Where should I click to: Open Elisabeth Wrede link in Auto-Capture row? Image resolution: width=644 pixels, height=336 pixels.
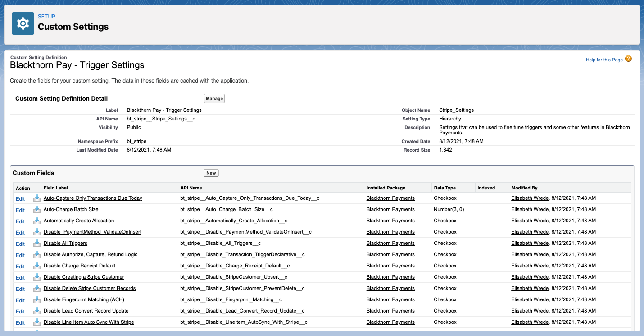(530, 198)
